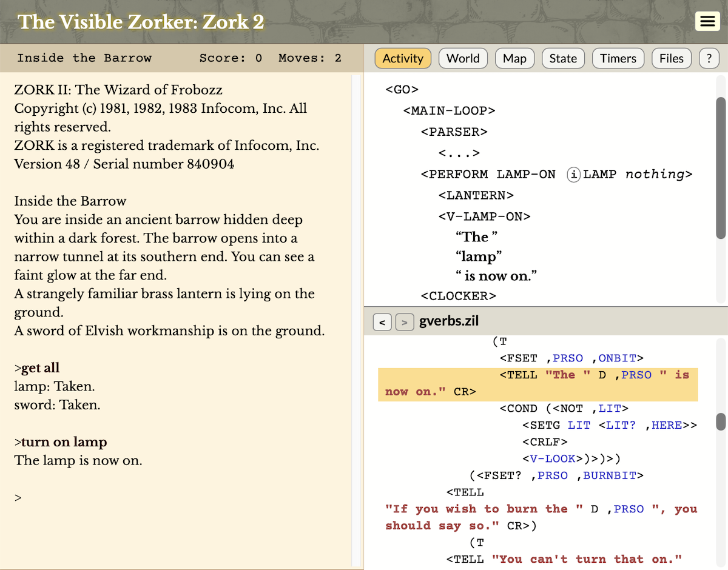Click the "lamp: Taken." response
This screenshot has height=570, width=728.
[x=55, y=386]
